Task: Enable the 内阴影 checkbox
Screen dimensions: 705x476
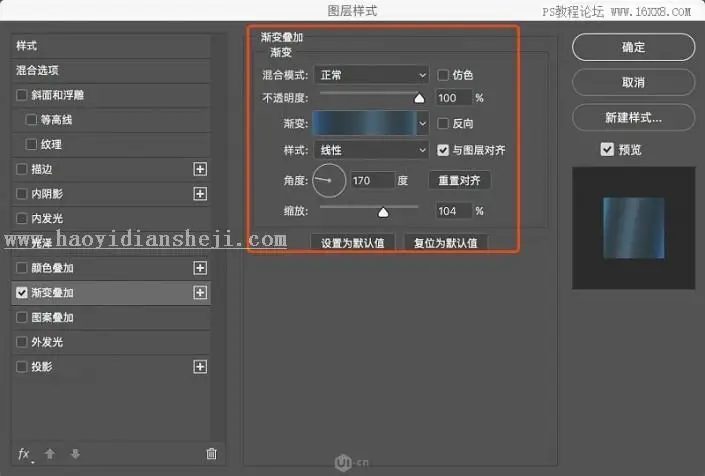Action: tap(22, 194)
